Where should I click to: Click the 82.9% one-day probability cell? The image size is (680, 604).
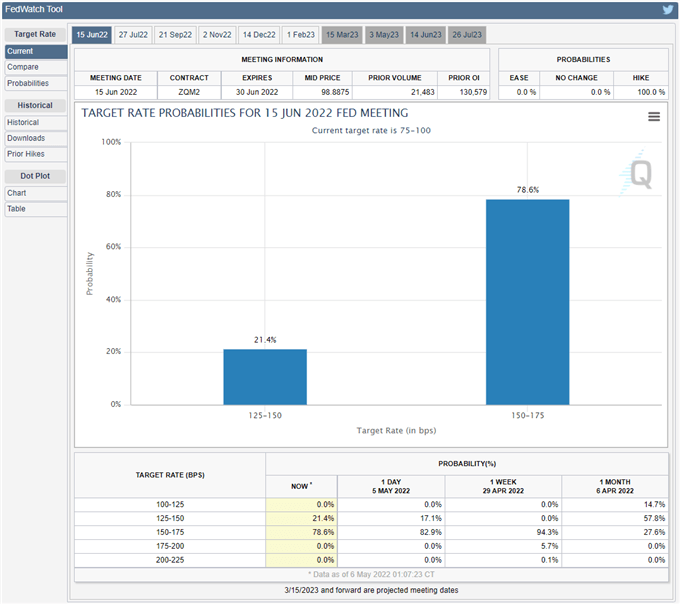point(391,532)
